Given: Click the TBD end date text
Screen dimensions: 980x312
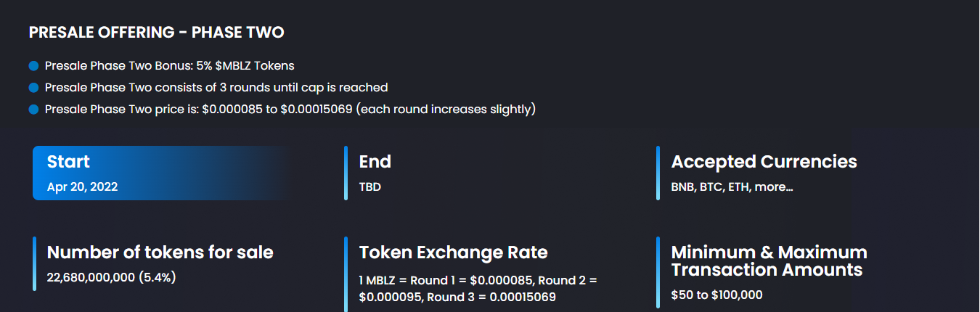Looking at the screenshot, I should click(370, 186).
